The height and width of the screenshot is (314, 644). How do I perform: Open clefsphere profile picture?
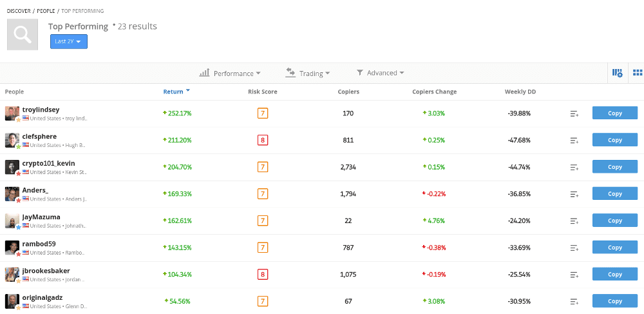coord(12,140)
